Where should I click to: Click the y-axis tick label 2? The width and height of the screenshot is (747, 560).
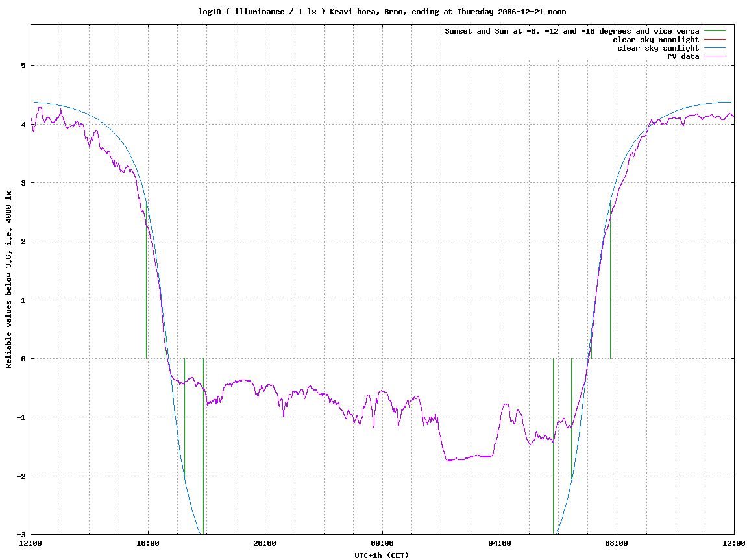point(23,241)
